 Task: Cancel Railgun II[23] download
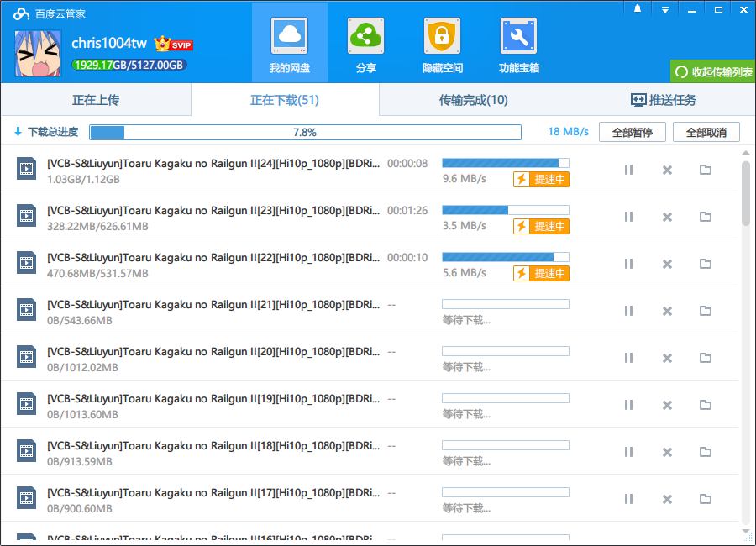(x=667, y=217)
